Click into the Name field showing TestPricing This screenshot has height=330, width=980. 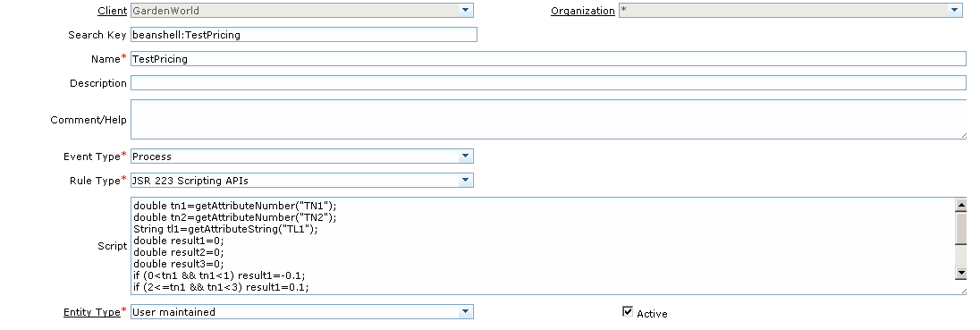[x=548, y=59]
